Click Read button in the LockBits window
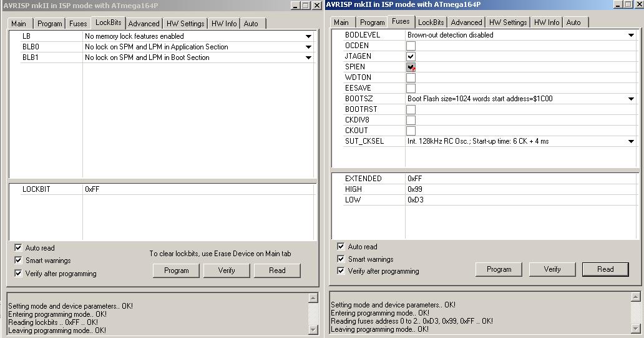Image resolution: width=644 pixels, height=338 pixels. coord(277,271)
